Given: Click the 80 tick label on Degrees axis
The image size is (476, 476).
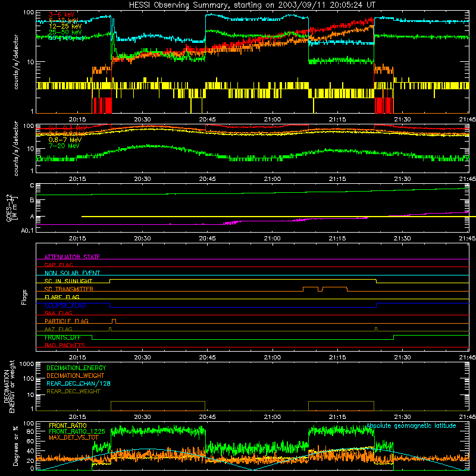Looking at the screenshot, I should coord(30,432).
